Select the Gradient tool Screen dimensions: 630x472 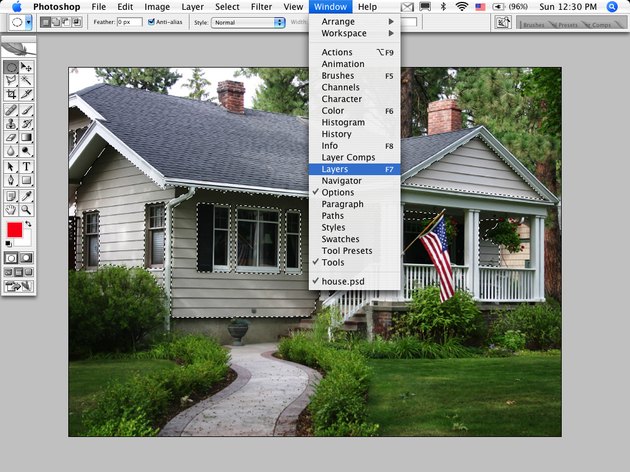[x=26, y=137]
